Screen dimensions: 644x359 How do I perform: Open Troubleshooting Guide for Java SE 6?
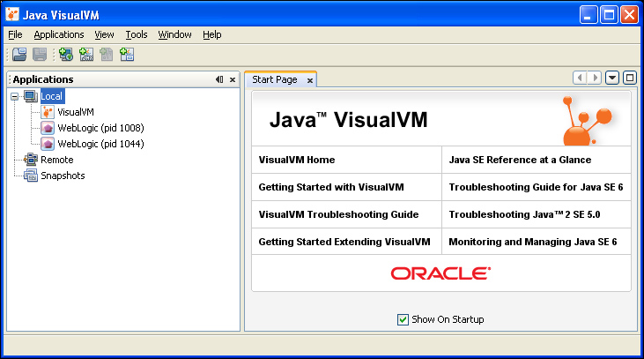point(537,187)
